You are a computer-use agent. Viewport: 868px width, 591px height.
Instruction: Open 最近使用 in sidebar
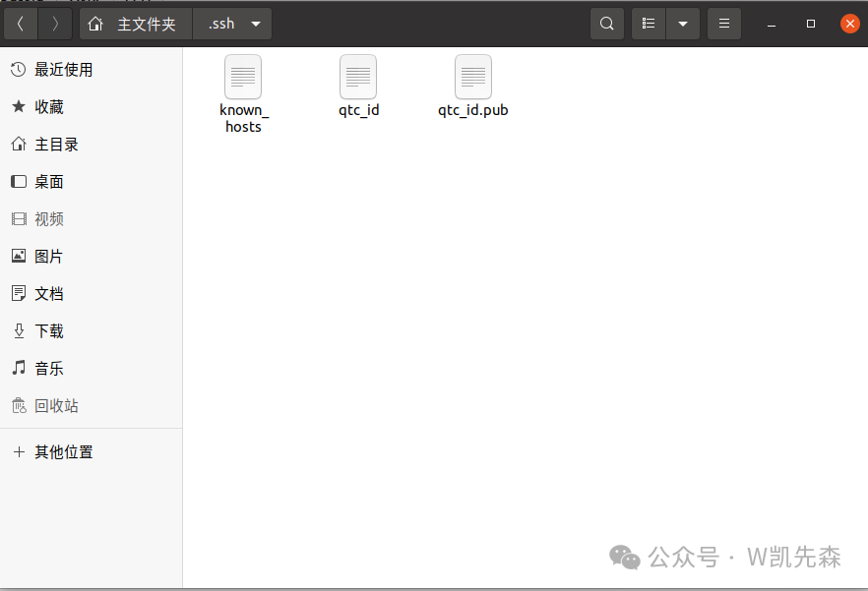(x=63, y=70)
